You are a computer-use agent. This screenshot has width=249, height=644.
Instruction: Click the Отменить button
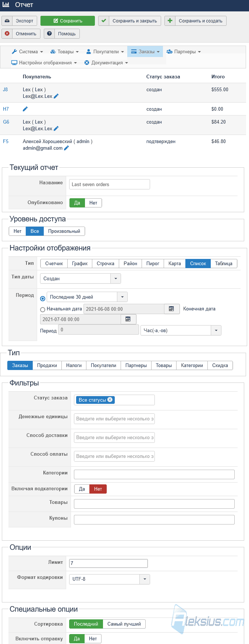[x=21, y=33]
